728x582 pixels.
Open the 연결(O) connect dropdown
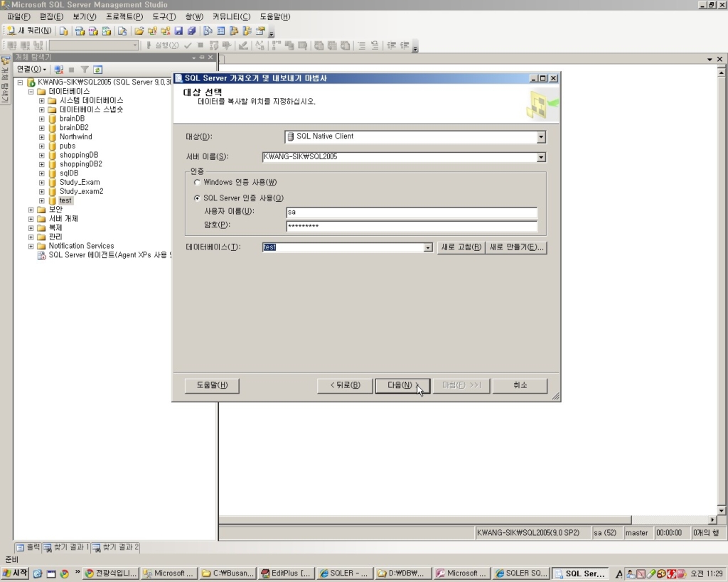(31, 69)
